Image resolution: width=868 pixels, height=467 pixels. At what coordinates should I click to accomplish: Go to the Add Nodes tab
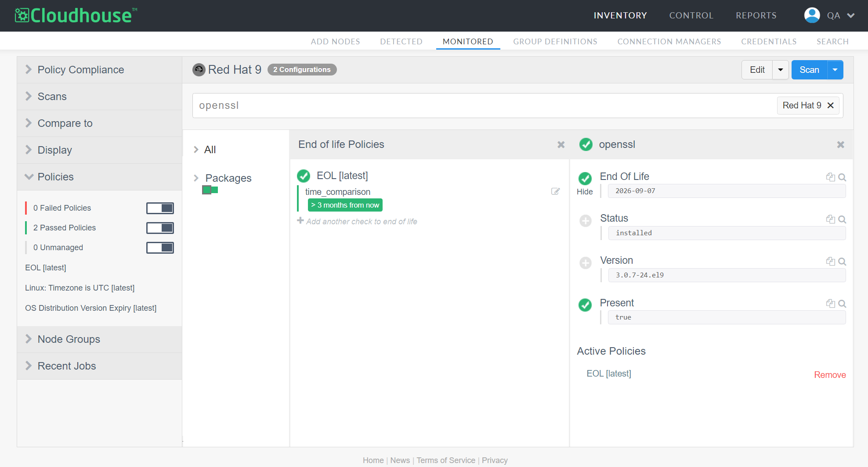click(335, 41)
